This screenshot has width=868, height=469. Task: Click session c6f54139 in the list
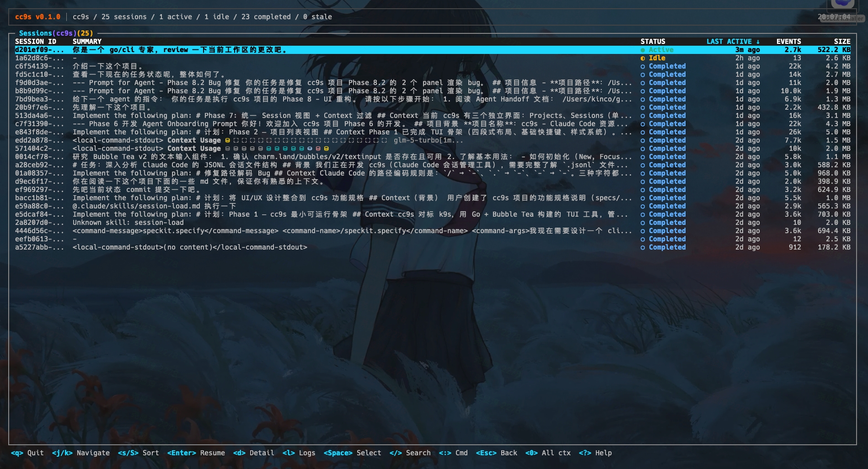click(x=433, y=66)
